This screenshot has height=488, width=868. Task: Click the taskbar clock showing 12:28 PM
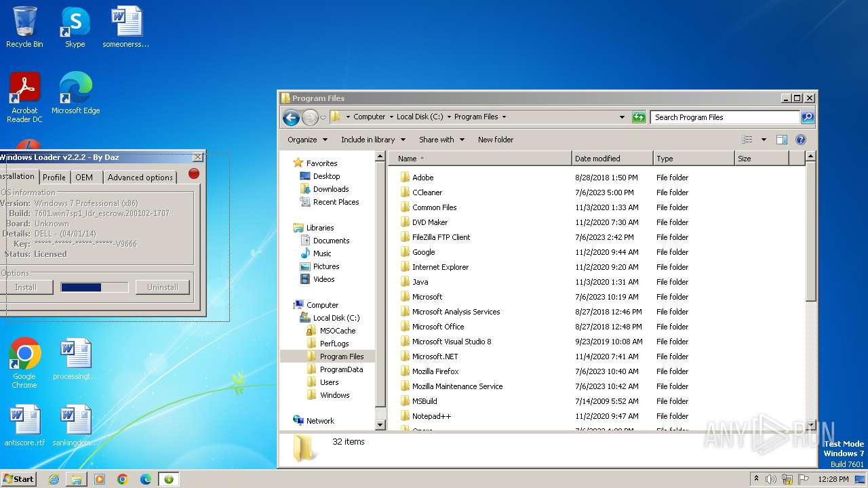click(x=833, y=479)
